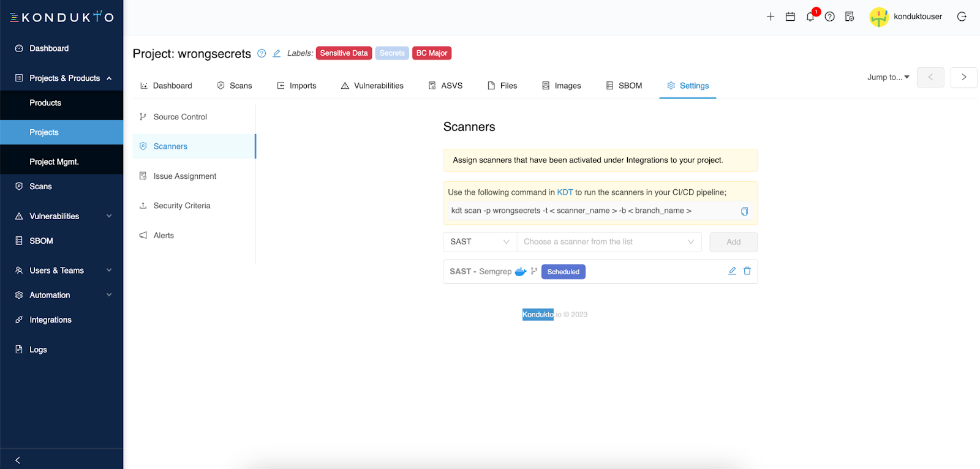The image size is (980, 469).
Task: Click pencil icon to edit project name
Action: point(277,53)
